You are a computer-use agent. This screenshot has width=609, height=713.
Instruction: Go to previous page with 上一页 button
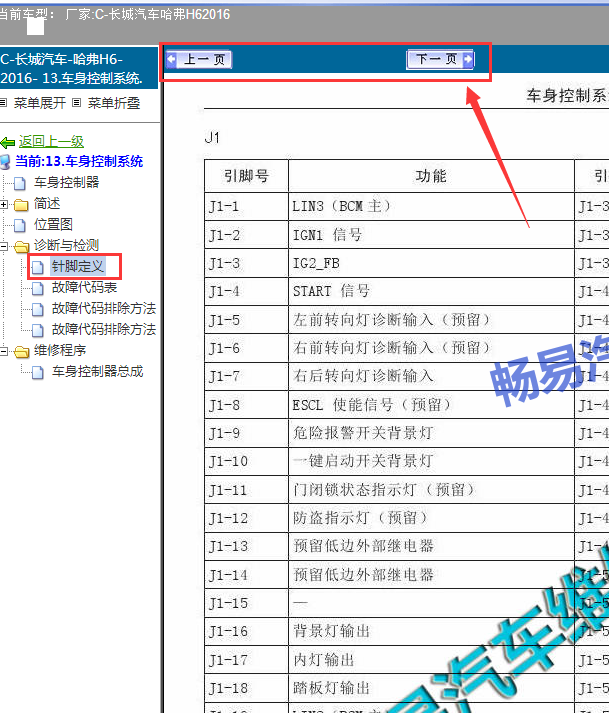pyautogui.click(x=199, y=60)
